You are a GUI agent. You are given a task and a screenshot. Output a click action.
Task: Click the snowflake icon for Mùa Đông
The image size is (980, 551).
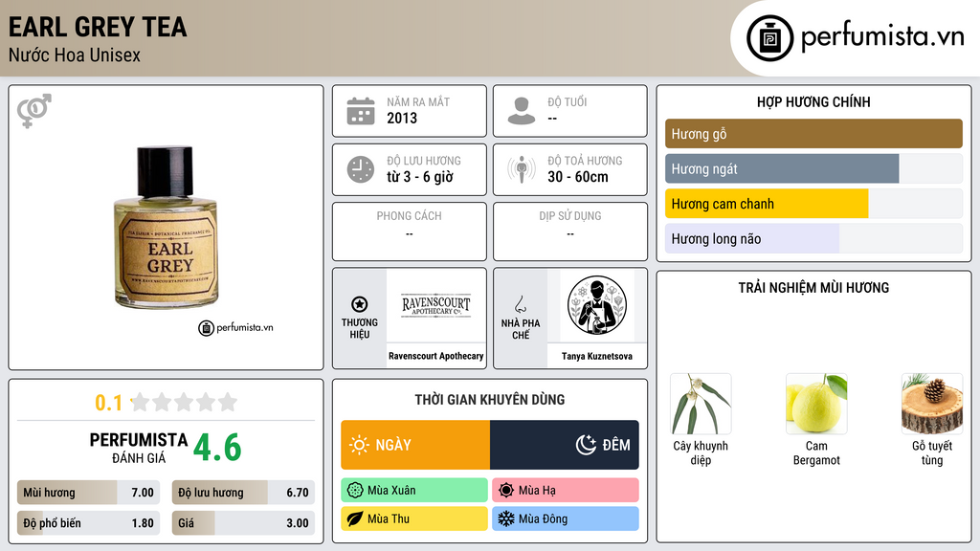[x=506, y=518]
